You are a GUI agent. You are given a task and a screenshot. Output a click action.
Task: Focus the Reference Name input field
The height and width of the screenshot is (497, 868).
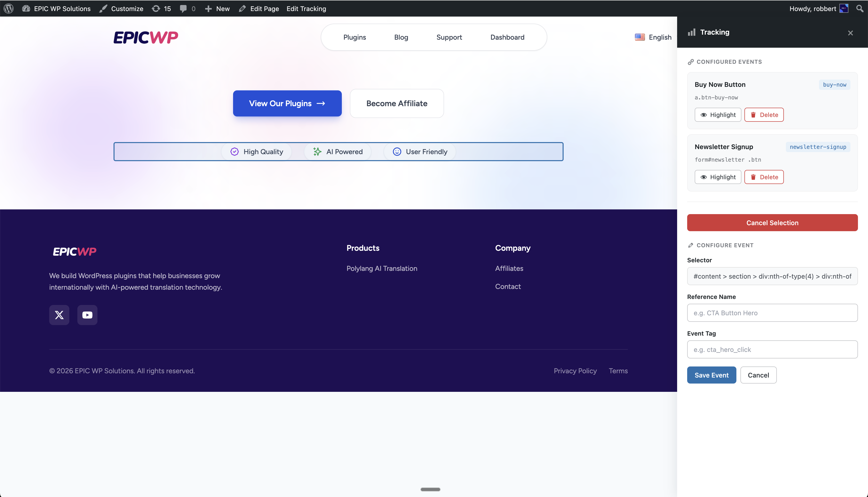[772, 313]
